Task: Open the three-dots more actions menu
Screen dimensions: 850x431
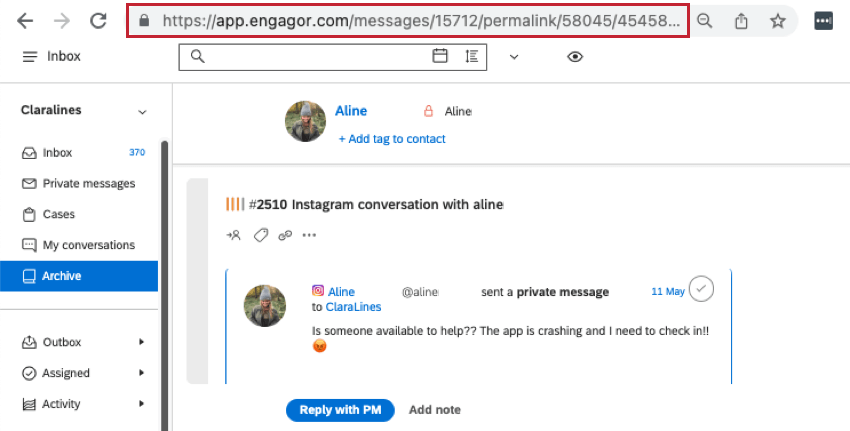Action: (x=309, y=235)
